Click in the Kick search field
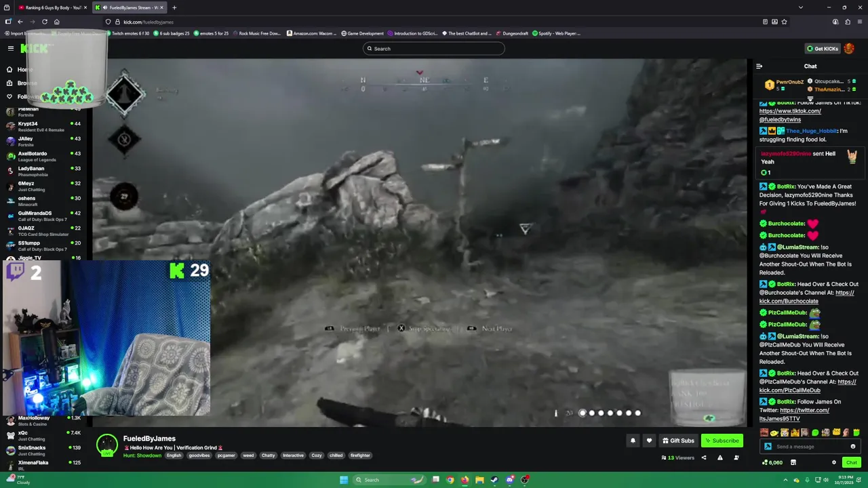The width and height of the screenshot is (868, 488). pyautogui.click(x=434, y=48)
